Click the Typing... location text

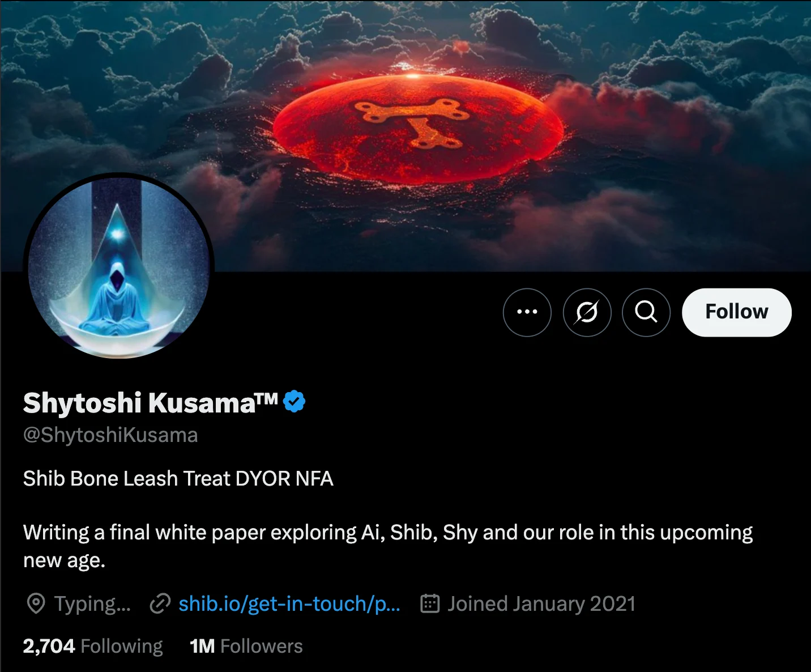pos(93,604)
